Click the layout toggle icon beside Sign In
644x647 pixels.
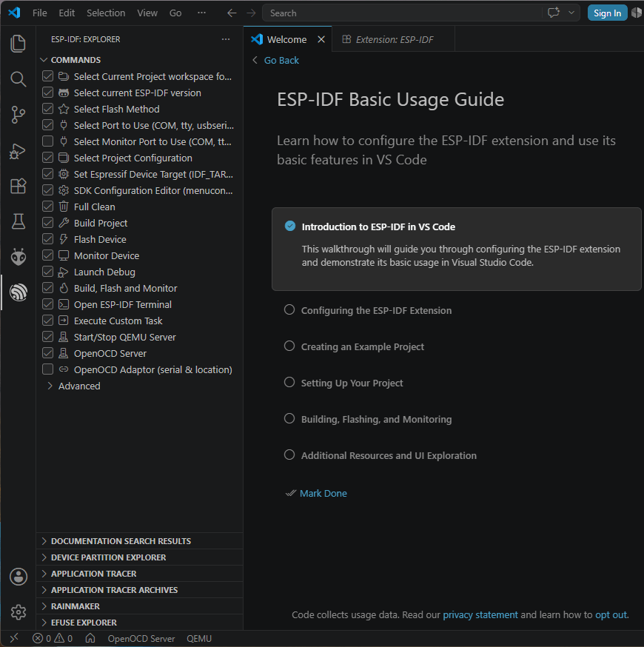637,13
